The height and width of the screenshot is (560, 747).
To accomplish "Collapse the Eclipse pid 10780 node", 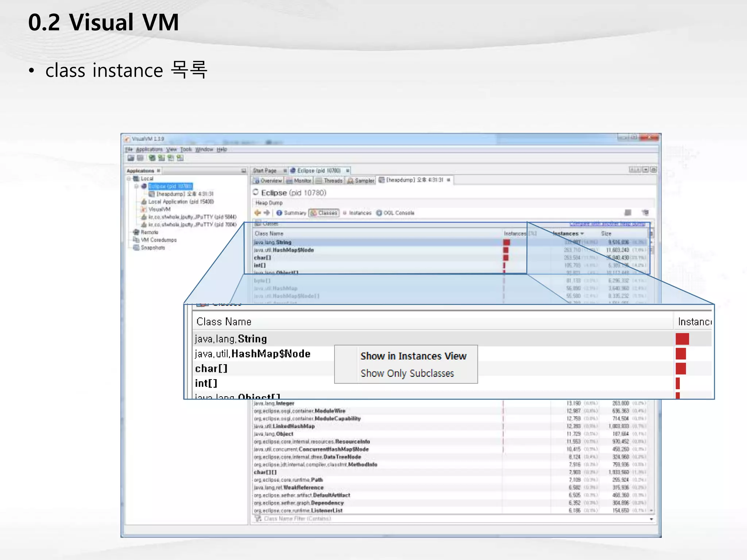I will click(136, 186).
